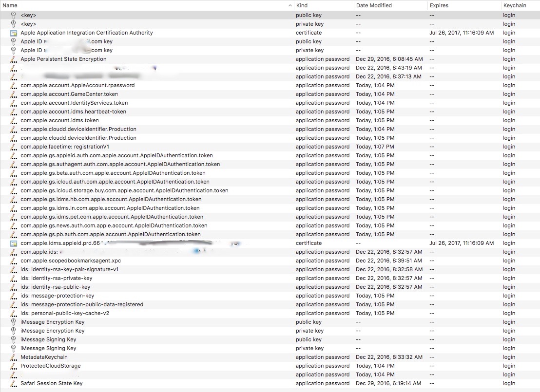
Task: Click the password icon next to ProtectedCloudStorage
Action: [14, 366]
